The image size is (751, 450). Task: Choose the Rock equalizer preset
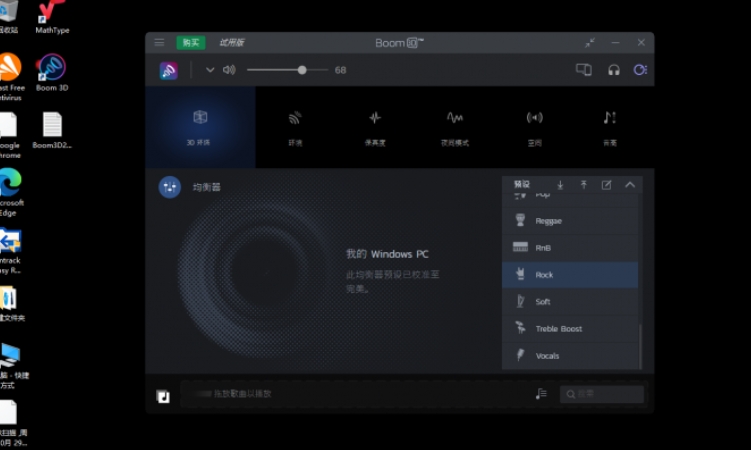click(570, 275)
